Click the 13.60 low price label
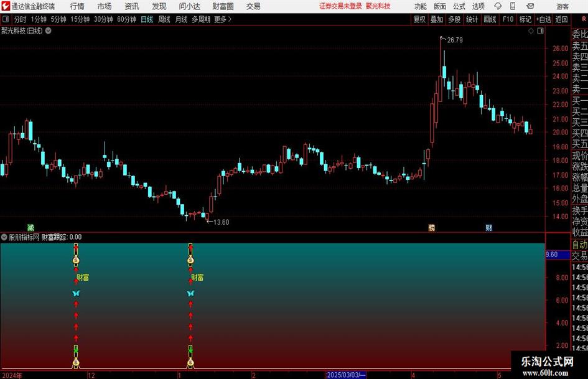 pos(221,222)
